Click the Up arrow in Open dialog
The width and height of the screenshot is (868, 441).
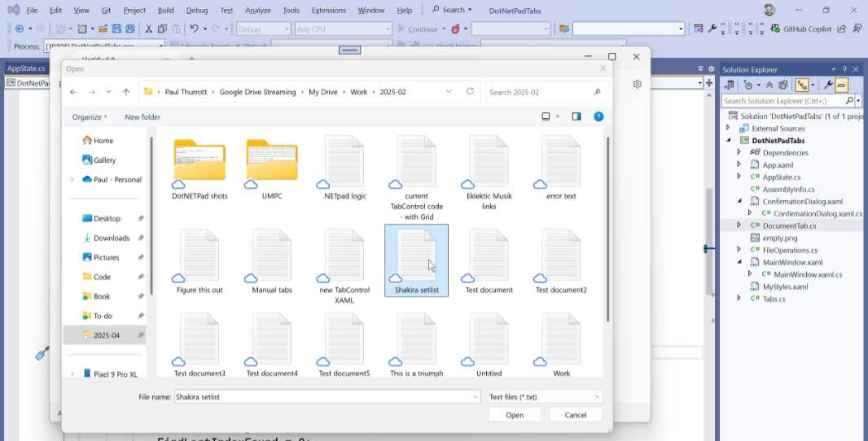[x=126, y=92]
